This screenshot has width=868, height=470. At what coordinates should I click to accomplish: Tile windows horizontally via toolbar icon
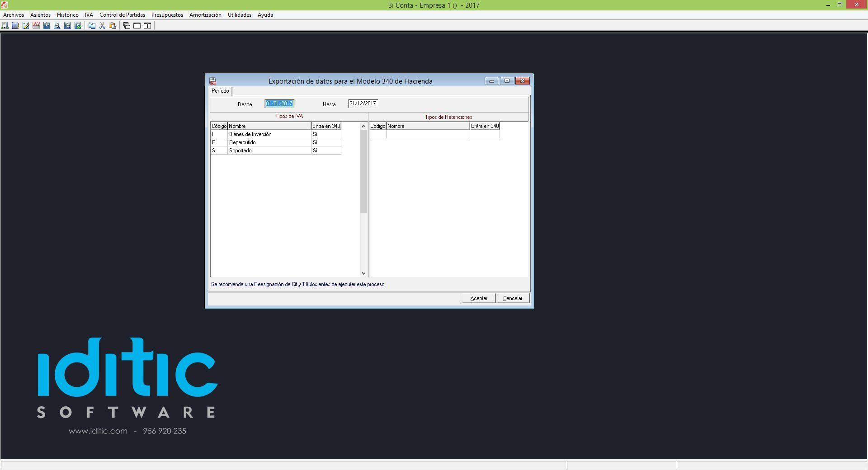(x=137, y=26)
